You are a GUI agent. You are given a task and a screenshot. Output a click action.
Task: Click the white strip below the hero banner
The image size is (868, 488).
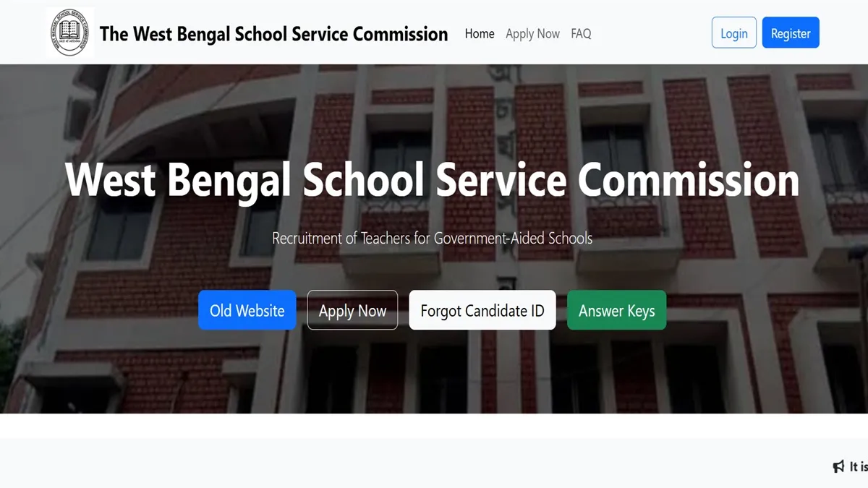(x=434, y=426)
